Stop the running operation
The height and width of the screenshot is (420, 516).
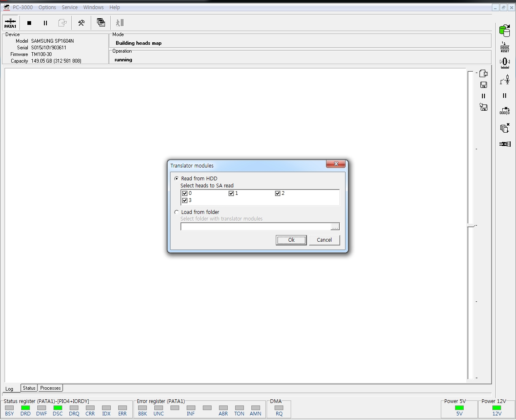(29, 23)
